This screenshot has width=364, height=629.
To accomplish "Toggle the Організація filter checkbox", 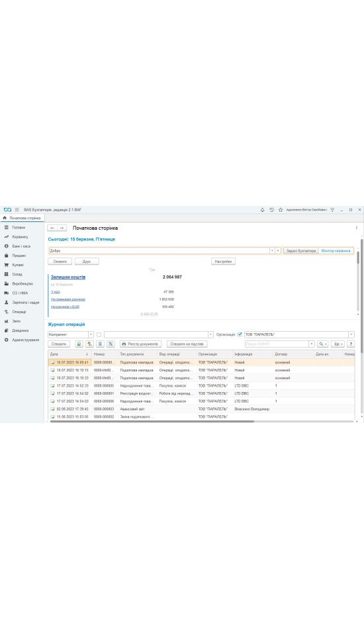I will coord(240,334).
